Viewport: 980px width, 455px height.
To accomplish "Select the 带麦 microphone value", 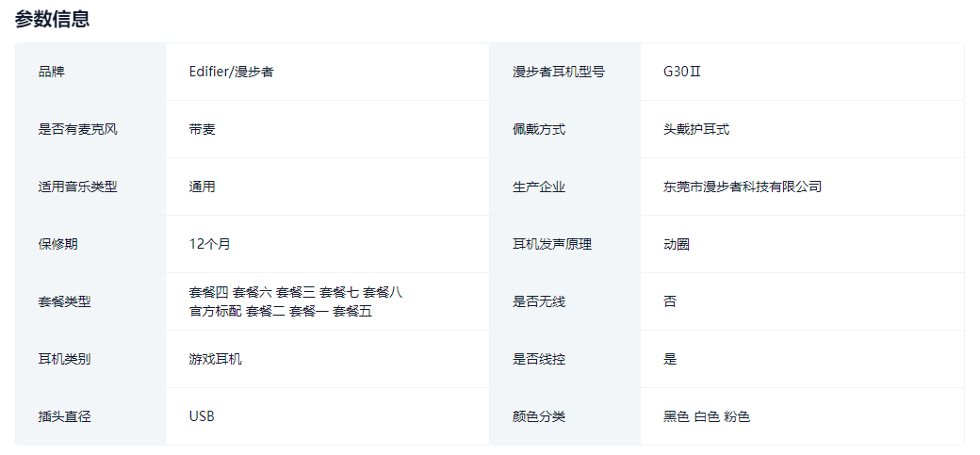I will 203,129.
